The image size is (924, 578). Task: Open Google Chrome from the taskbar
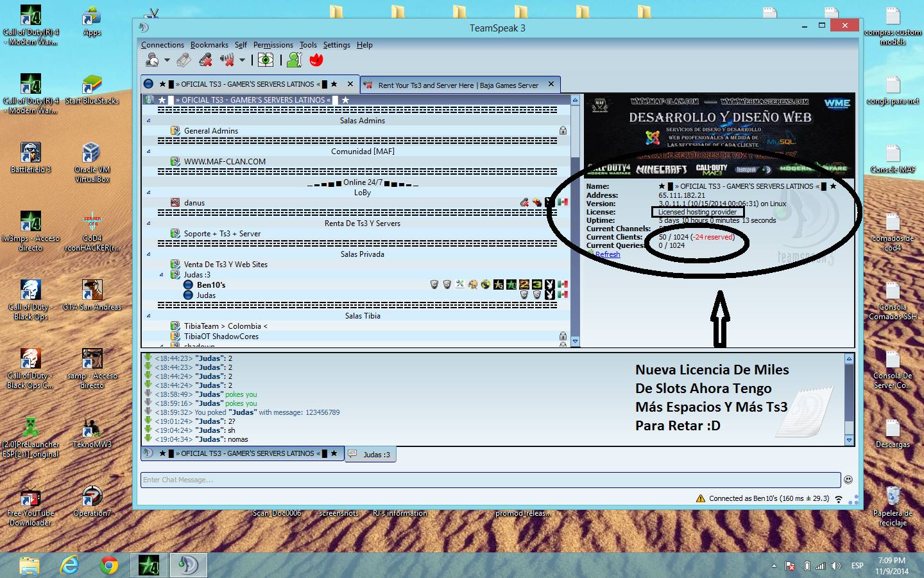[109, 565]
